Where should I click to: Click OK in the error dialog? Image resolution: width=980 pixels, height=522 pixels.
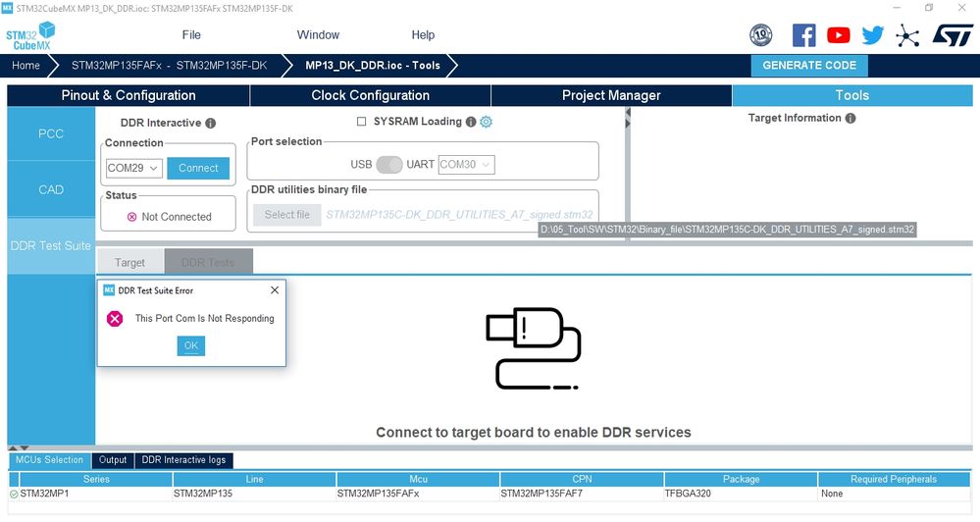pos(191,345)
